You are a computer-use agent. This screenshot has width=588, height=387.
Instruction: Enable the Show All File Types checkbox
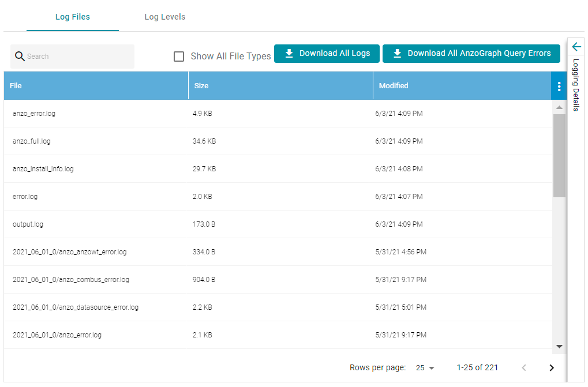click(179, 56)
